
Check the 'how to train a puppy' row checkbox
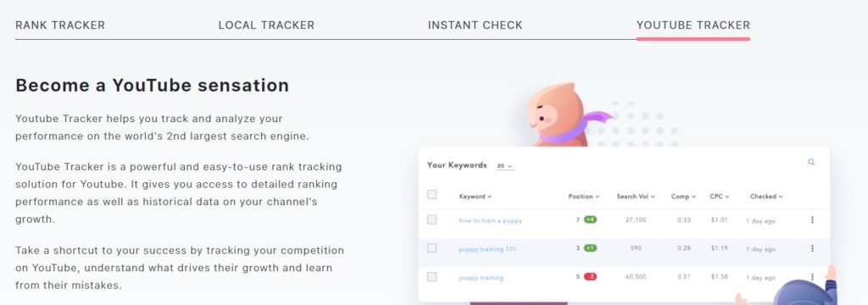click(431, 219)
